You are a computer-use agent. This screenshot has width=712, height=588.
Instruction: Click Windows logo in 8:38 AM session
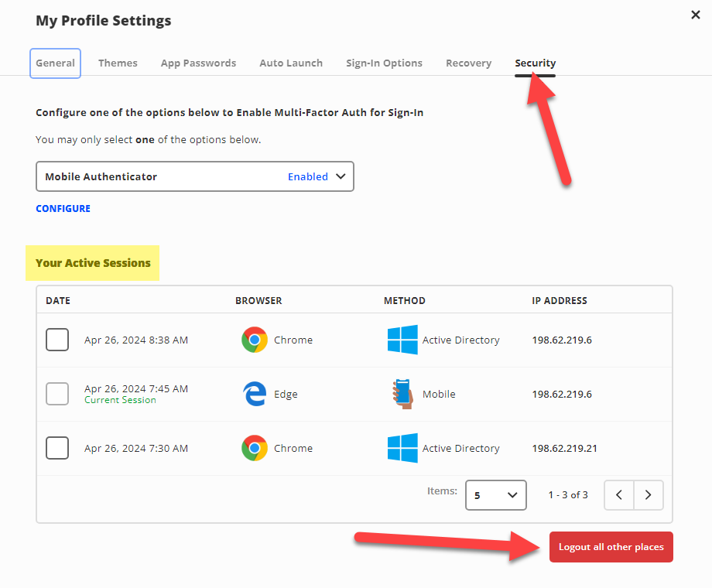402,340
